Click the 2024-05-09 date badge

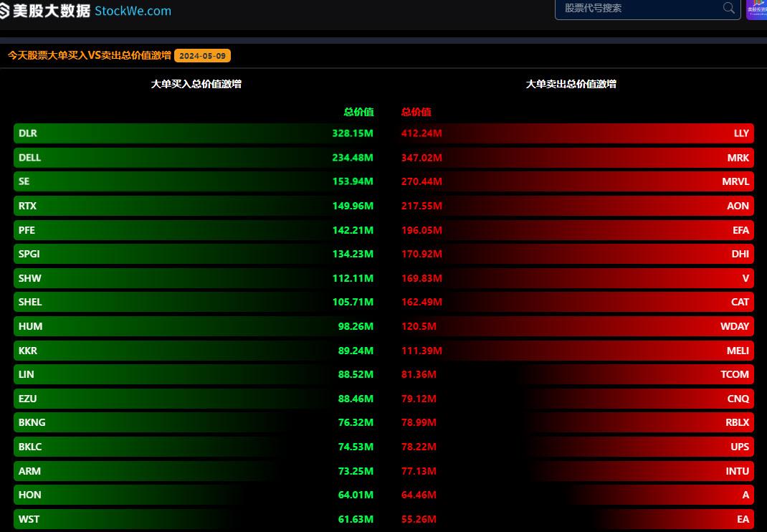click(202, 56)
